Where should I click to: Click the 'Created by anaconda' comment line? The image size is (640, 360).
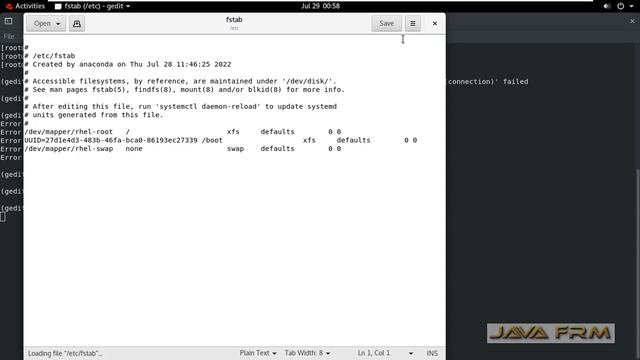tap(128, 64)
